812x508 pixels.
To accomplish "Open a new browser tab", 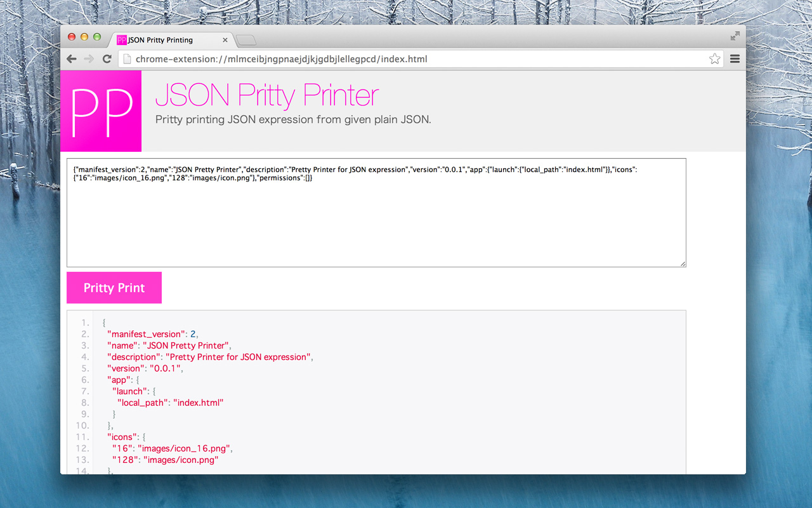I will pos(245,39).
